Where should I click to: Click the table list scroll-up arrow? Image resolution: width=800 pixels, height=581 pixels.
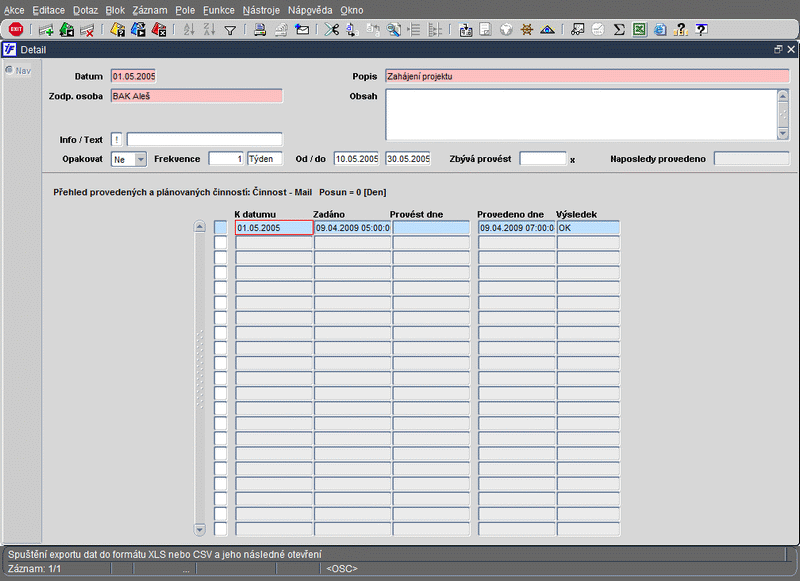coord(200,226)
